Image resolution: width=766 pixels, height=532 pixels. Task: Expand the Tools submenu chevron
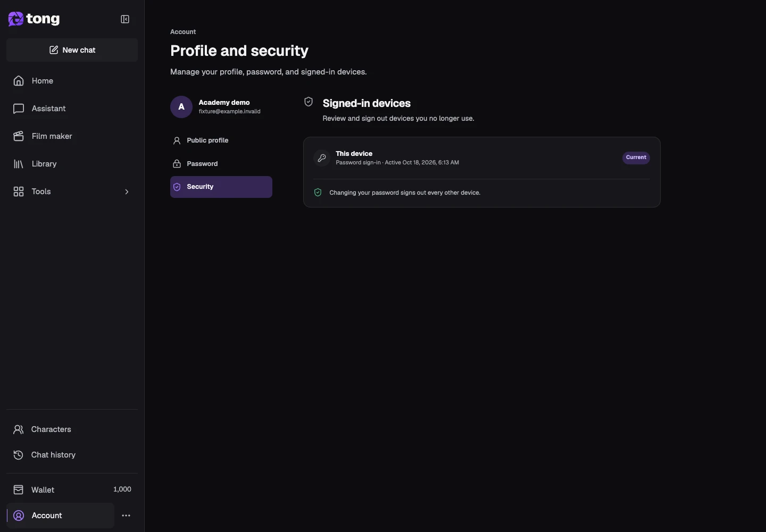pyautogui.click(x=127, y=192)
